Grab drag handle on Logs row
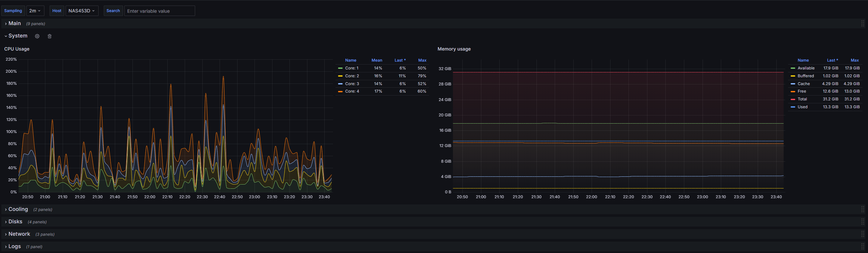 pyautogui.click(x=862, y=246)
